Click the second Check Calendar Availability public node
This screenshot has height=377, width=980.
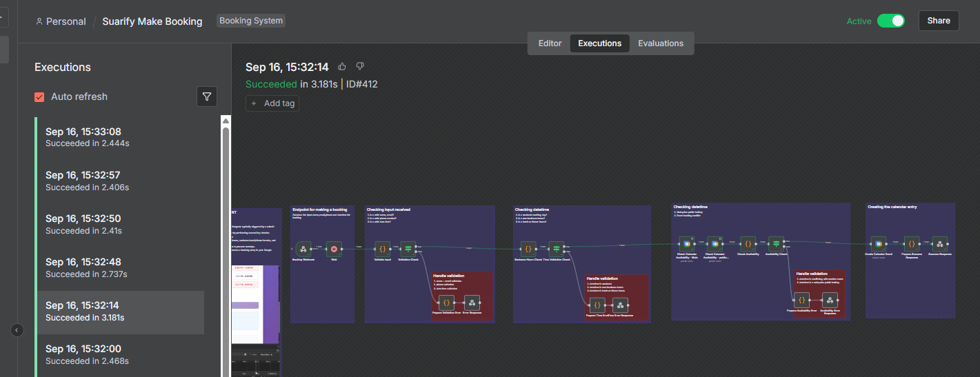click(x=714, y=243)
